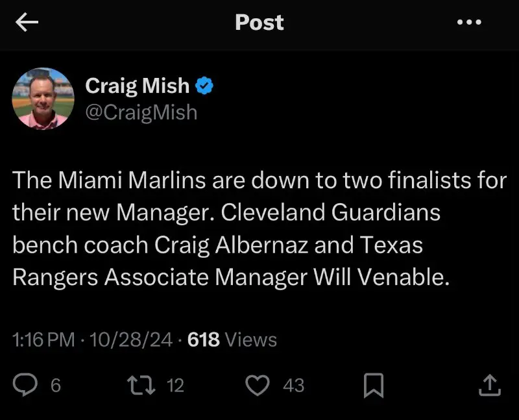519x420 pixels.
Task: Click the 10/28/24 post date
Action: (x=133, y=340)
